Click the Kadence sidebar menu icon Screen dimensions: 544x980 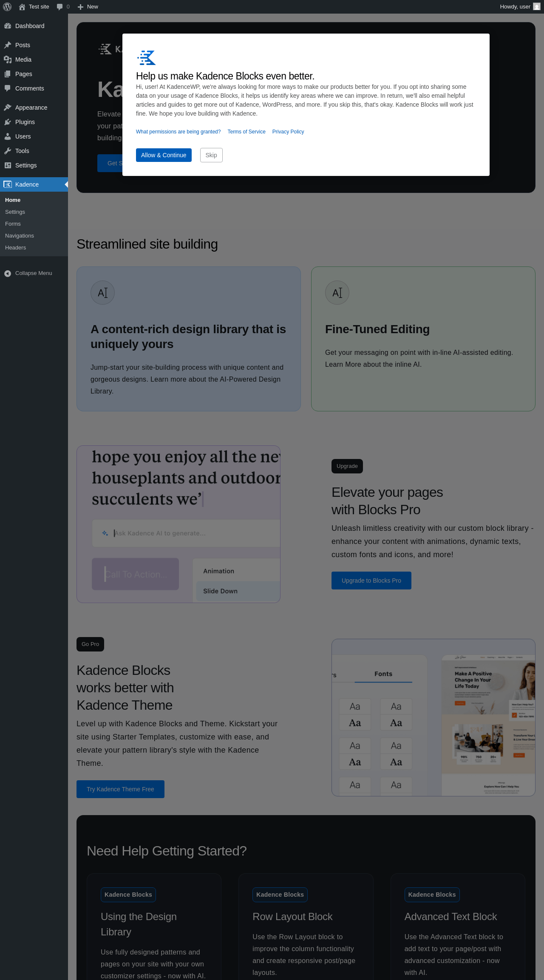point(8,184)
